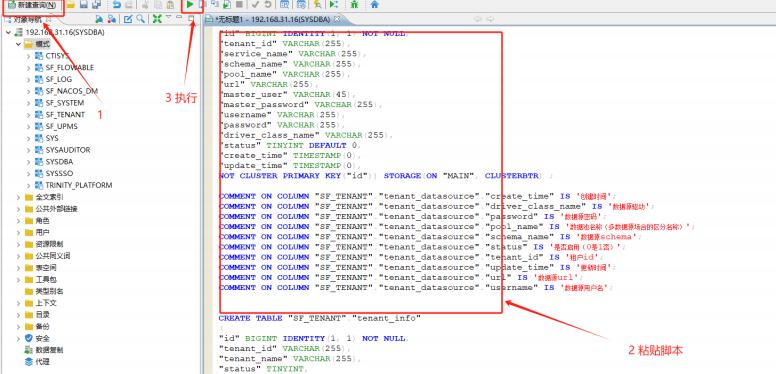Select the 全文索引 folder
This screenshot has width=776, height=374.
point(49,197)
